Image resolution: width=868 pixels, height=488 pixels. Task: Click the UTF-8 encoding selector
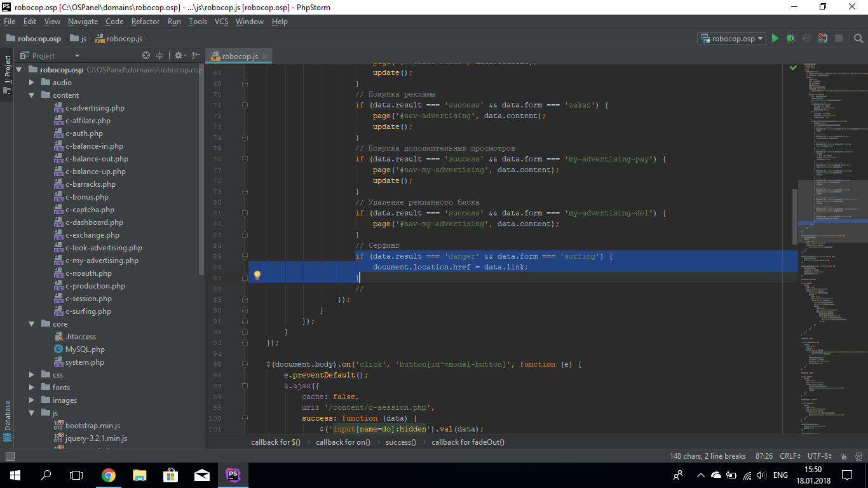pyautogui.click(x=819, y=456)
